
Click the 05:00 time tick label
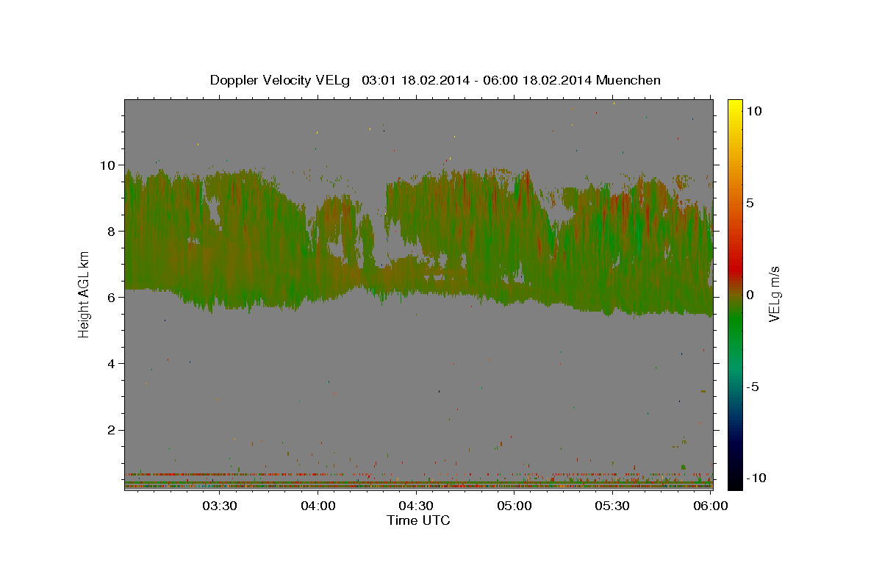514,506
